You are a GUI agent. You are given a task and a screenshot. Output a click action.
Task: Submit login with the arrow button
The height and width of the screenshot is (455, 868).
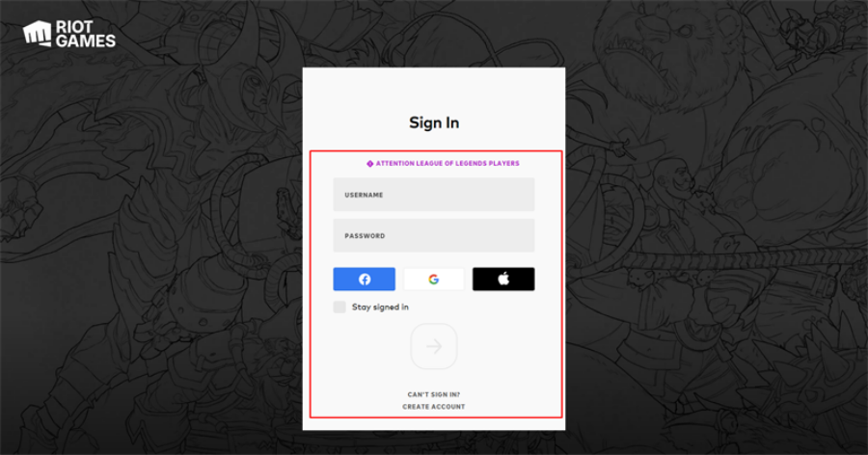click(434, 346)
